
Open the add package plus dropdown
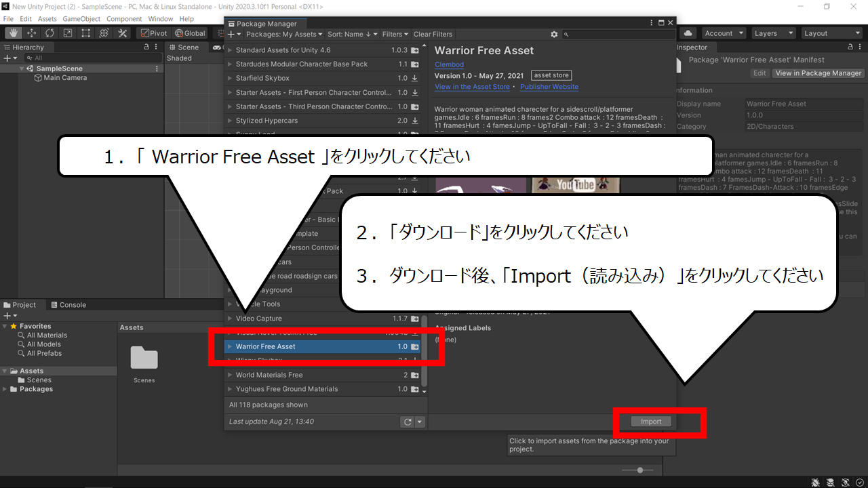(x=234, y=34)
